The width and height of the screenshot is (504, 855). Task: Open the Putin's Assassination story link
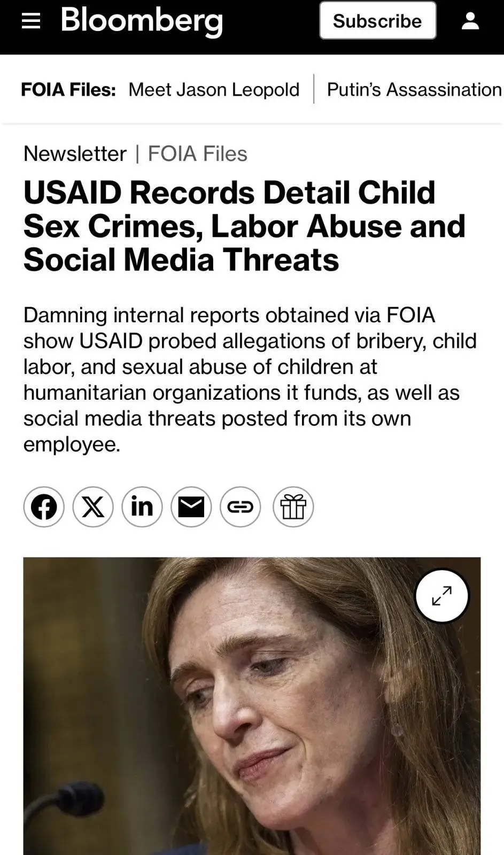pos(414,89)
